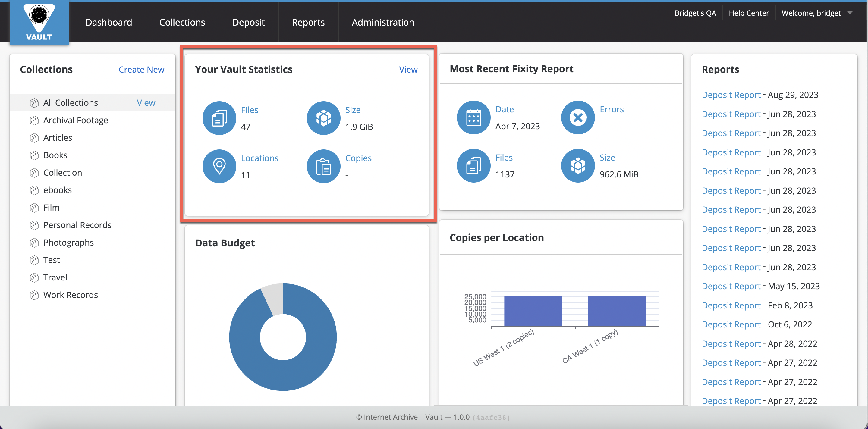Screen dimensions: 868x429
Task: Open View link in Your Vault Statistics
Action: (408, 69)
